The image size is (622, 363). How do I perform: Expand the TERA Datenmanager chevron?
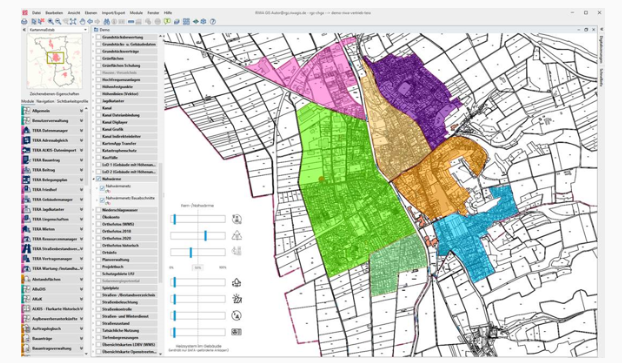pyautogui.click(x=81, y=131)
